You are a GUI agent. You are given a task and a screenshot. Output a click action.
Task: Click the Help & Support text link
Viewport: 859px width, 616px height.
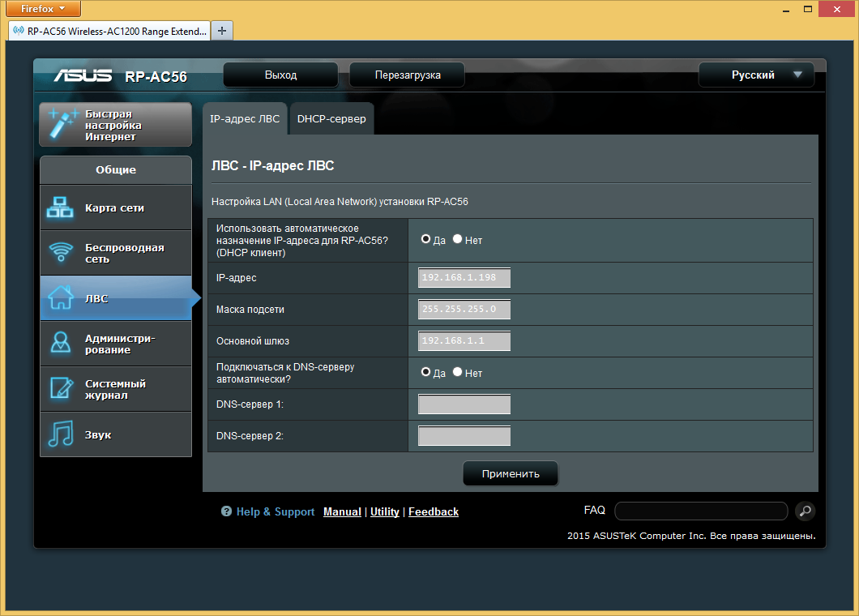click(x=276, y=511)
